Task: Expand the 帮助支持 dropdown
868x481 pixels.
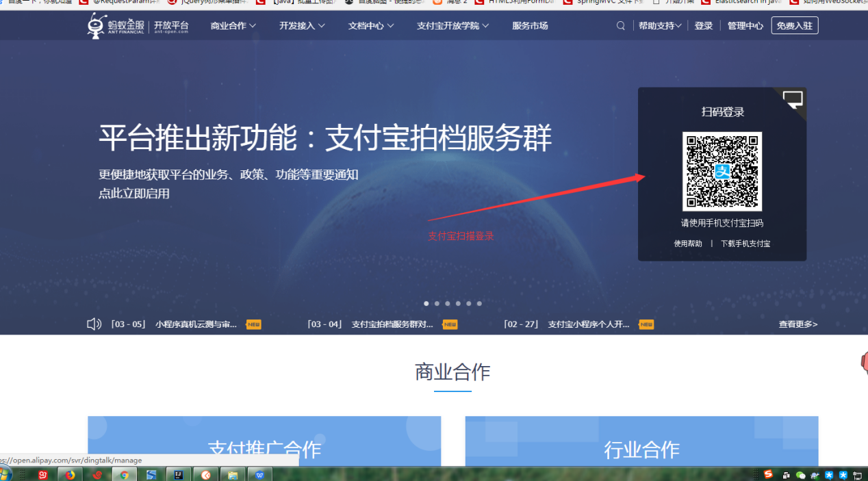Action: 660,26
